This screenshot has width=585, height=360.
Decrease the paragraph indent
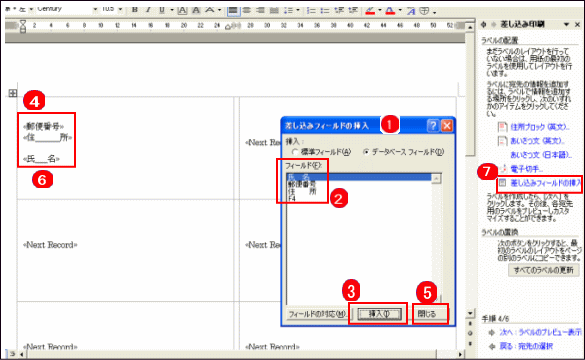339,10
